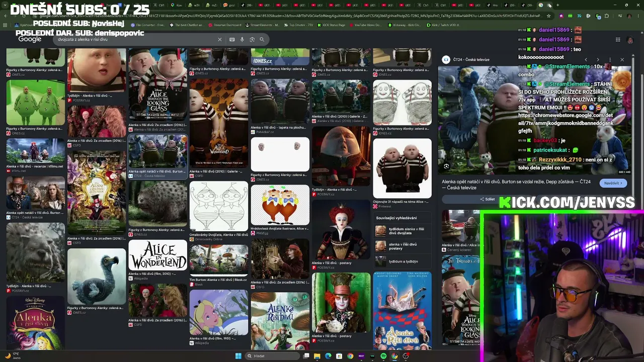Open Spotify from the taskbar

tap(383, 356)
